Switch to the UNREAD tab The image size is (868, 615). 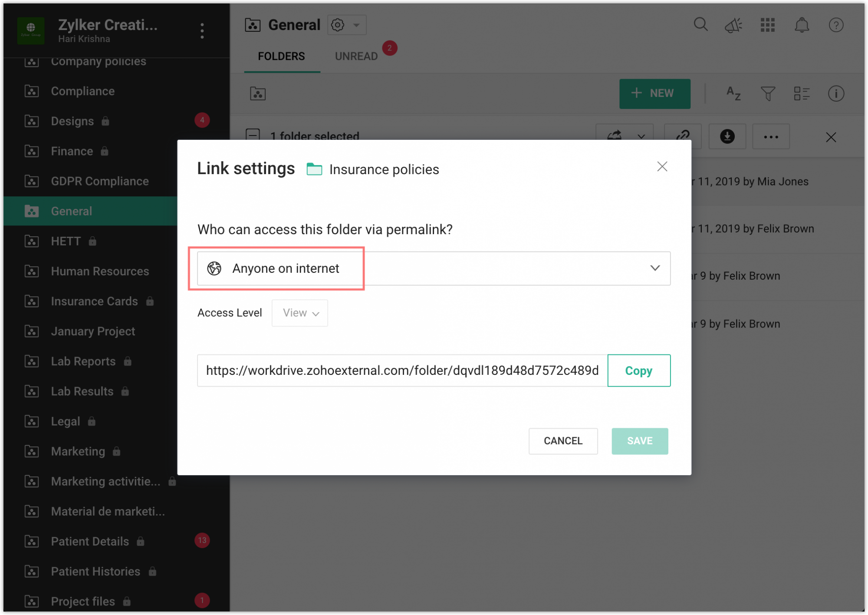pyautogui.click(x=356, y=56)
